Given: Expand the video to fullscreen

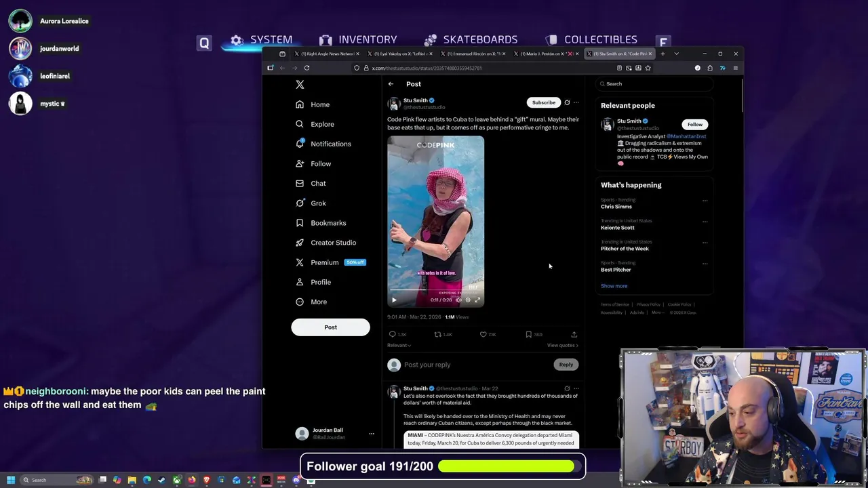Looking at the screenshot, I should point(477,300).
